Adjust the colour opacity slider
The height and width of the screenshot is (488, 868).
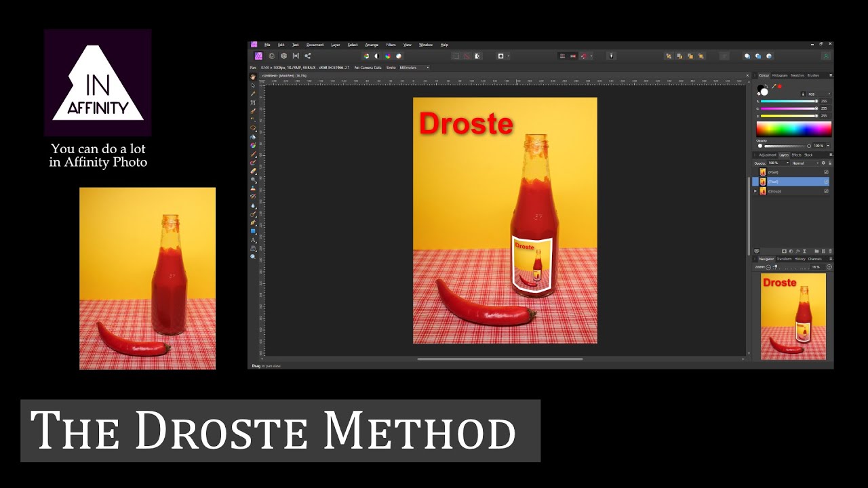787,146
